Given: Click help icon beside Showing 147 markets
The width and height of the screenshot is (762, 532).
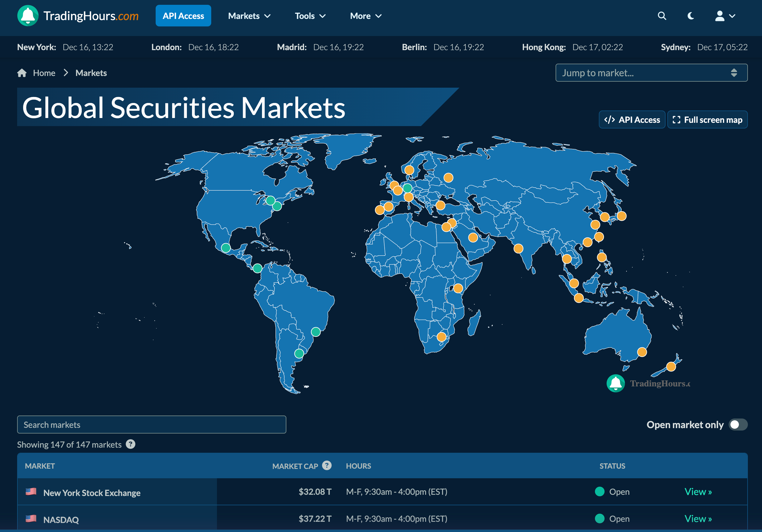Looking at the screenshot, I should pyautogui.click(x=131, y=444).
